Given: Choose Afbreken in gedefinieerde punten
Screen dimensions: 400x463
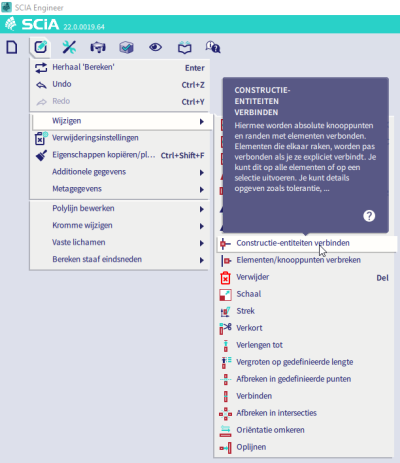Looking at the screenshot, I should (304, 379).
